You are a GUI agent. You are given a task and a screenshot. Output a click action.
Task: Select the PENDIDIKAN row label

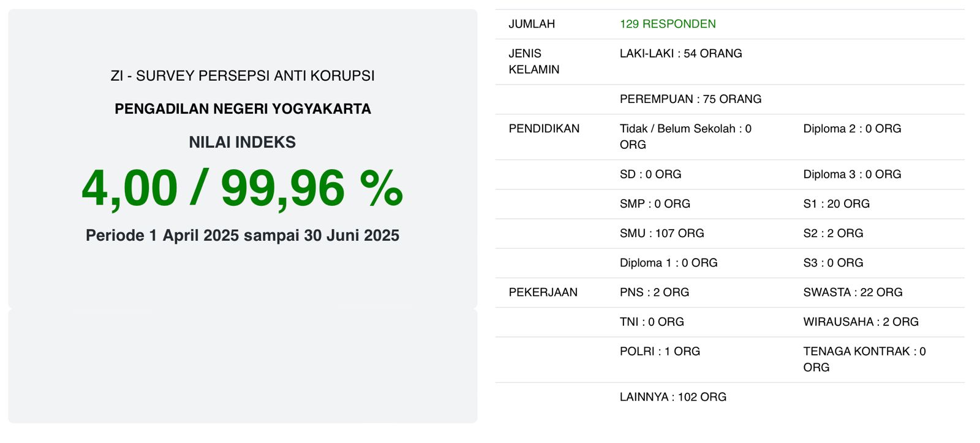click(x=544, y=129)
